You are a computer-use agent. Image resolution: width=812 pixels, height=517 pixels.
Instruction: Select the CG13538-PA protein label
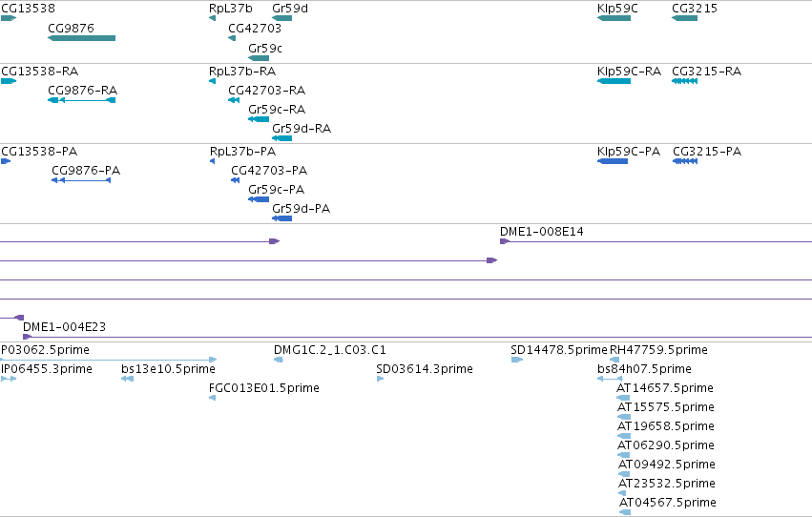click(x=39, y=152)
